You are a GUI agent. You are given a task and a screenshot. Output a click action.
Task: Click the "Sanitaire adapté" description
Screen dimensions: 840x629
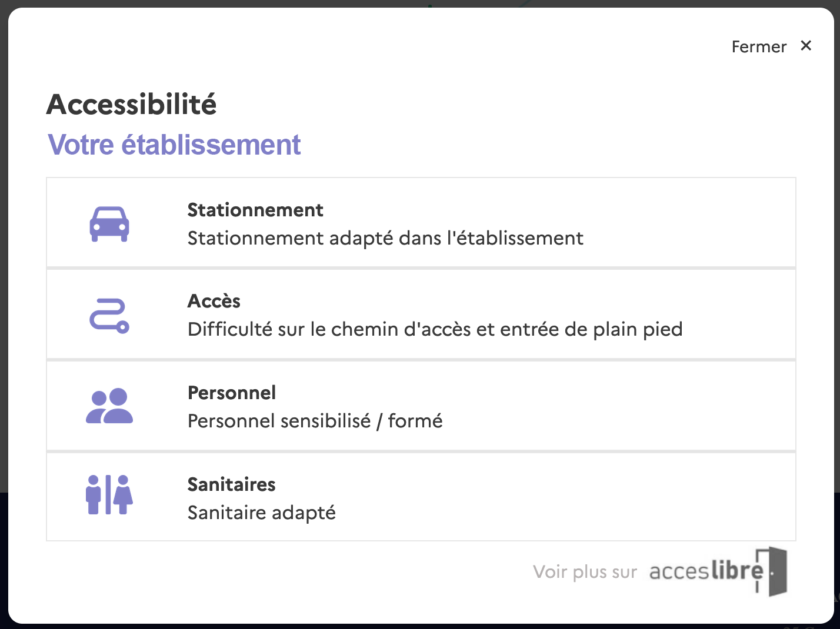(x=262, y=513)
